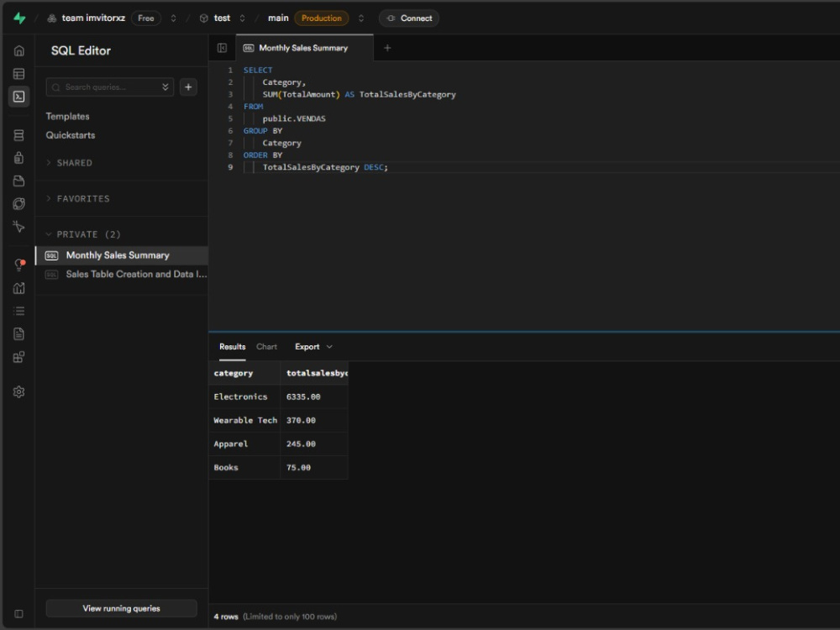
Task: Open the Authentication lock icon
Action: pyautogui.click(x=18, y=158)
